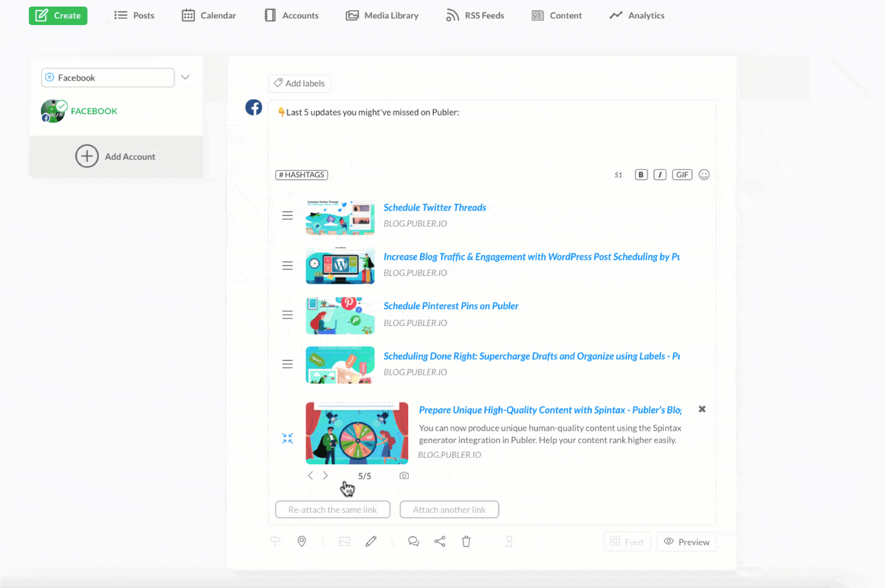Open the signpost icon in bottom toolbar

pyautogui.click(x=275, y=541)
